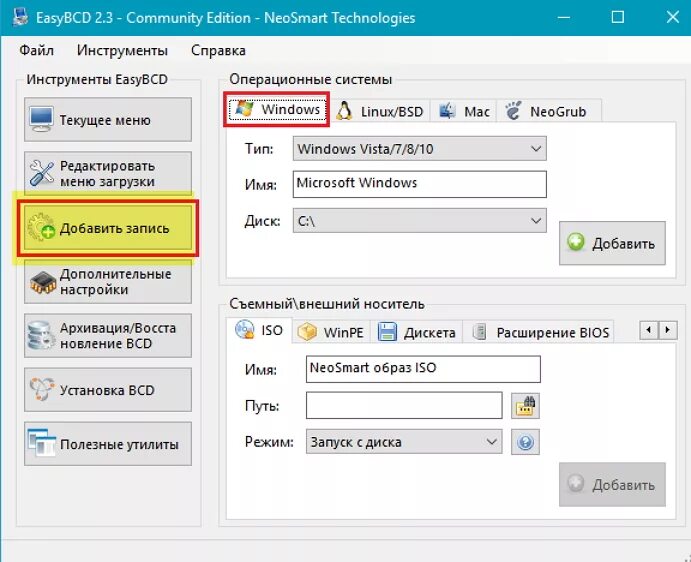Click the EasyBCD app icon in title bar

pyautogui.click(x=20, y=17)
